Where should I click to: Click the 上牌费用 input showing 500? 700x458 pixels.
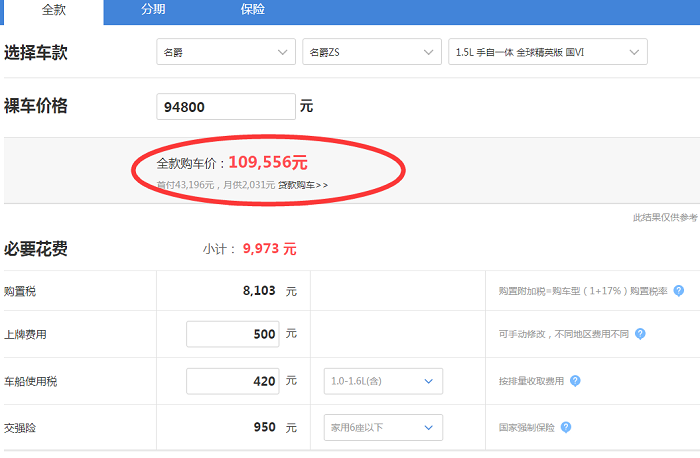(x=233, y=334)
